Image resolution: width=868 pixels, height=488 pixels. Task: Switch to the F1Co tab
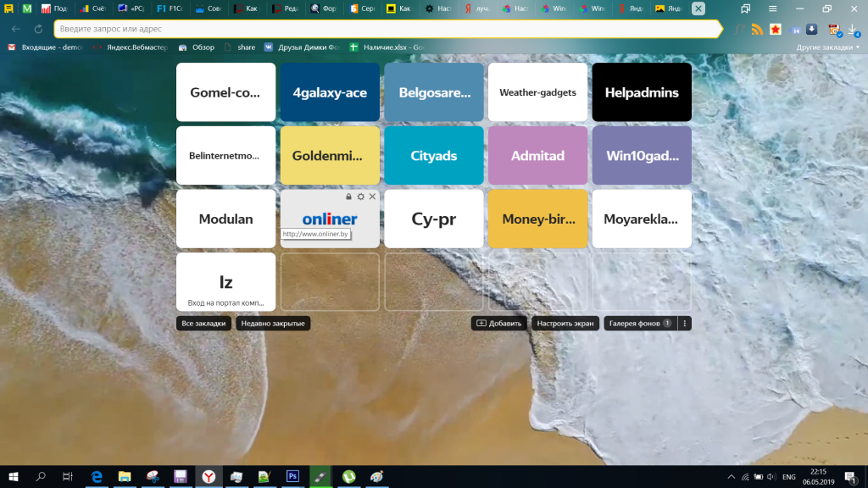click(x=170, y=8)
